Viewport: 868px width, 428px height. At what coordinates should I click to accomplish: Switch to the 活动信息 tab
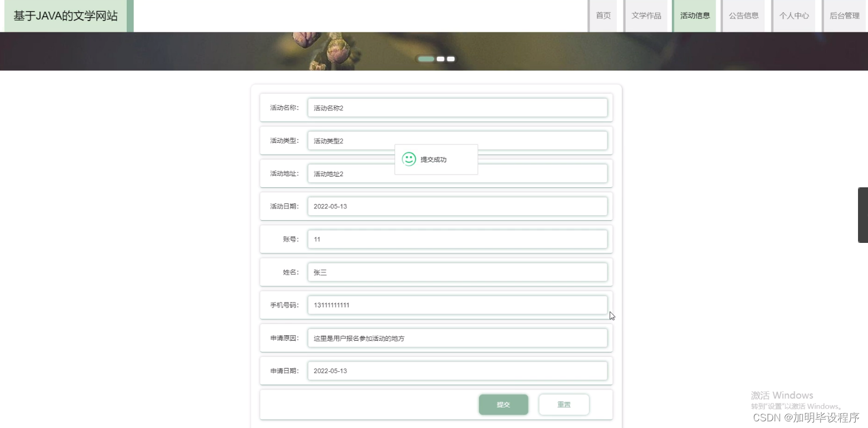[695, 16]
